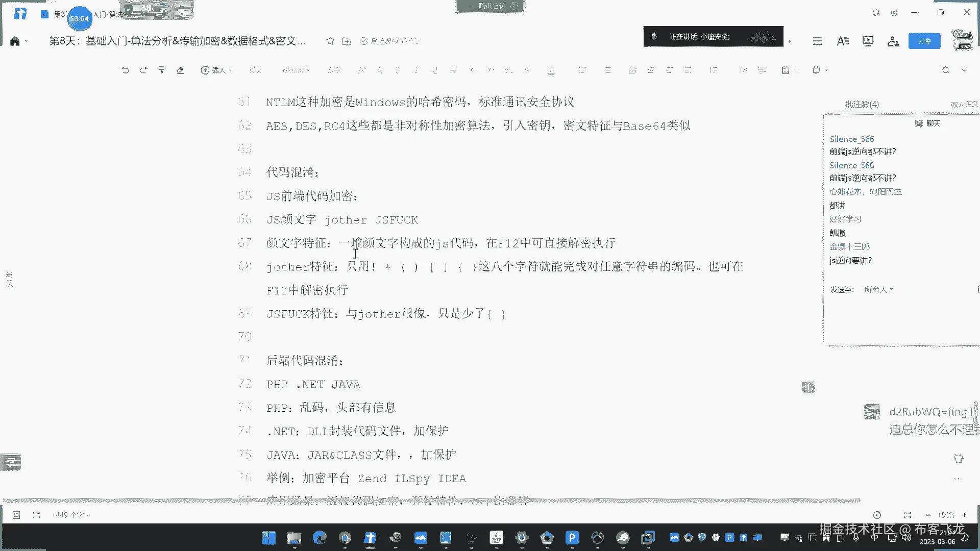Toggle fullscreen mode in status bar
Viewport: 980px width, 551px height.
(908, 515)
